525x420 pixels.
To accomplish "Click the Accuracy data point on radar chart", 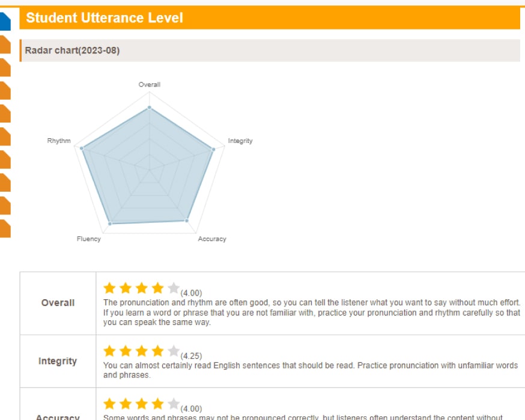I will (186, 221).
